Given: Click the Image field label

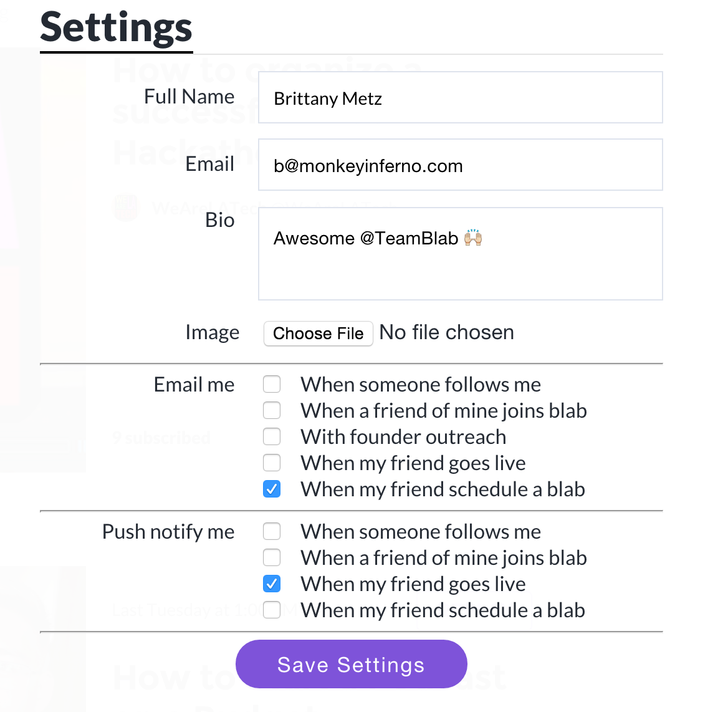Looking at the screenshot, I should 212,332.
